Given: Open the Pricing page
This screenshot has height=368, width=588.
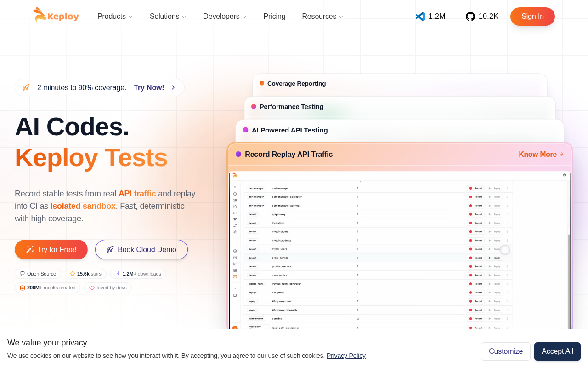Looking at the screenshot, I should (274, 17).
